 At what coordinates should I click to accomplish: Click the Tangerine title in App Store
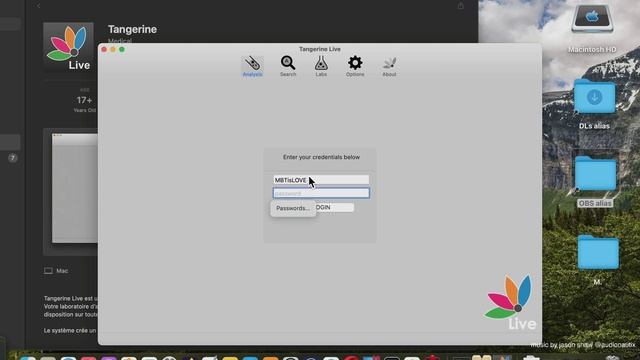tap(132, 29)
